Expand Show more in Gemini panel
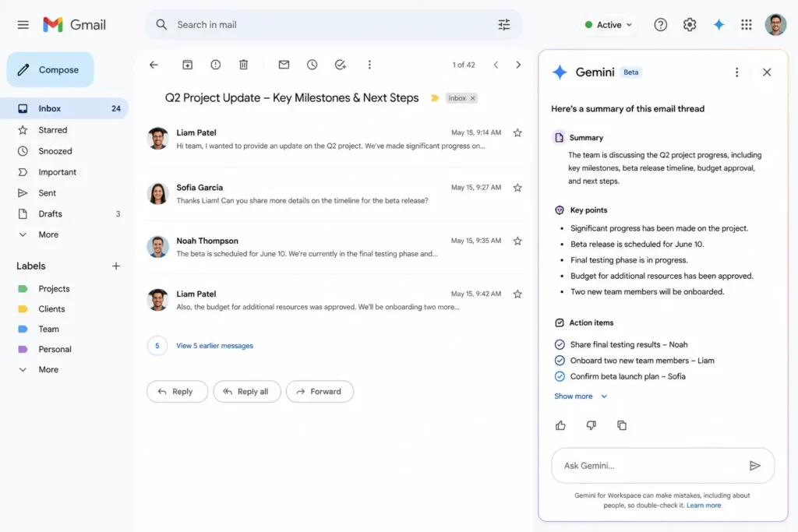The height and width of the screenshot is (532, 798). click(580, 396)
